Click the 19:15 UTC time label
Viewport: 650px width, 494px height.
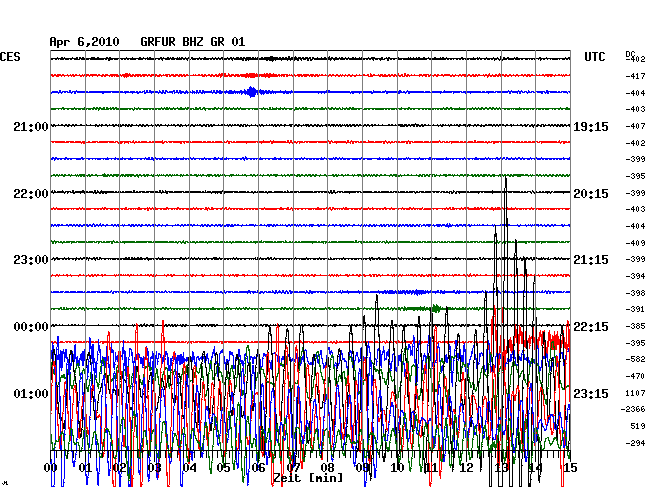tap(591, 126)
